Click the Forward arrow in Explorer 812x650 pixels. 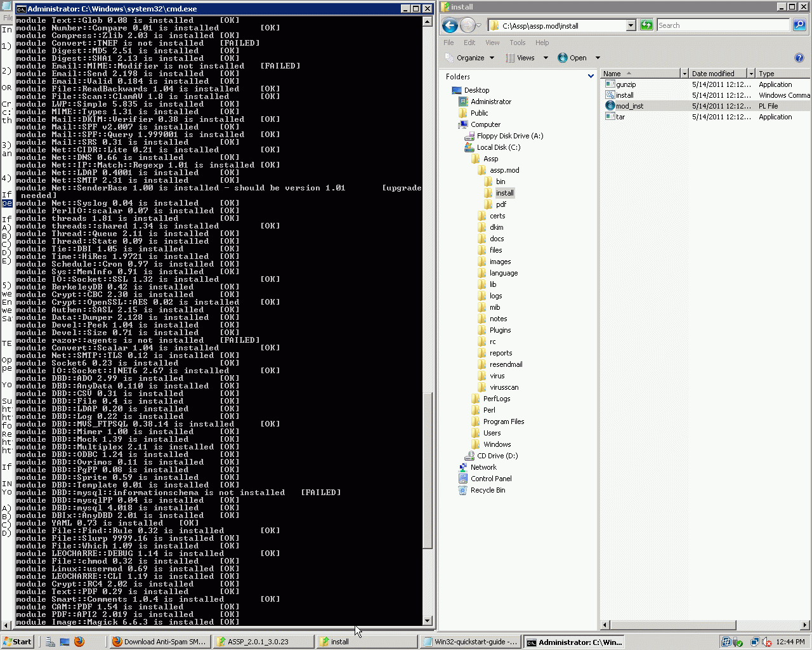click(468, 25)
